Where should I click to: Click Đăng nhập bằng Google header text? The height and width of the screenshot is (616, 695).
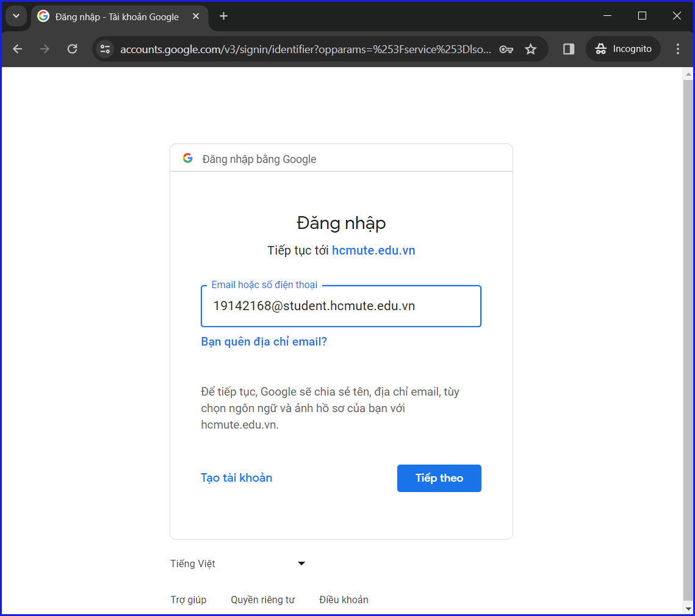click(x=259, y=159)
